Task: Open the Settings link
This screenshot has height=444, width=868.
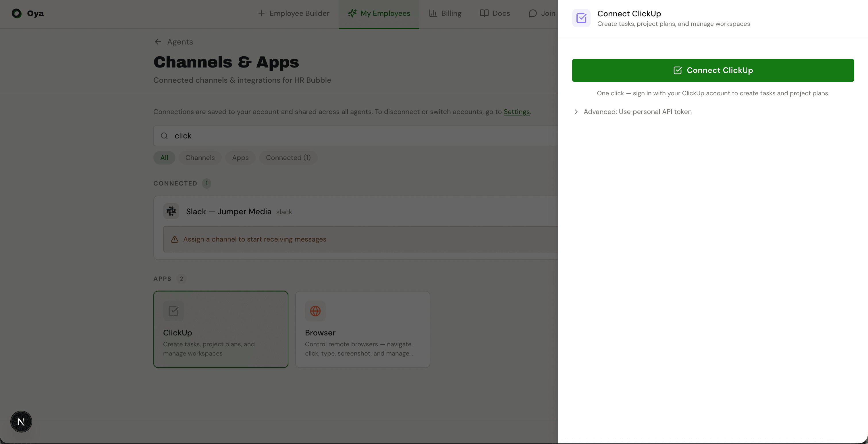Action: pyautogui.click(x=516, y=111)
